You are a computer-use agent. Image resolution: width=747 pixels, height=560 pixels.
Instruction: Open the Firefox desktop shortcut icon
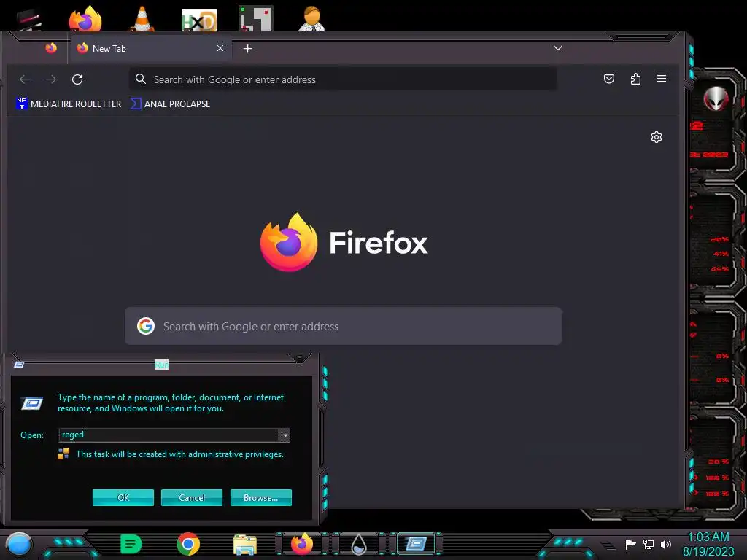pyautogui.click(x=85, y=19)
